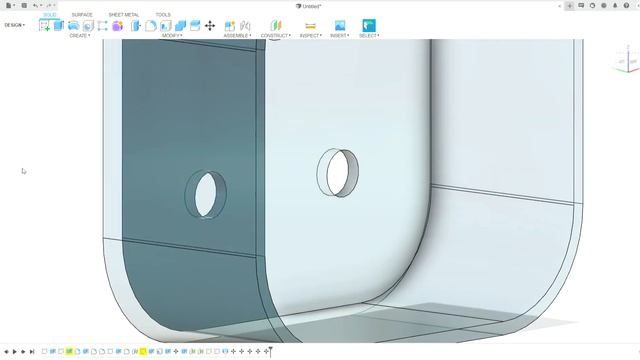
Task: Switch to the SURFACE tab
Action: pyautogui.click(x=82, y=15)
